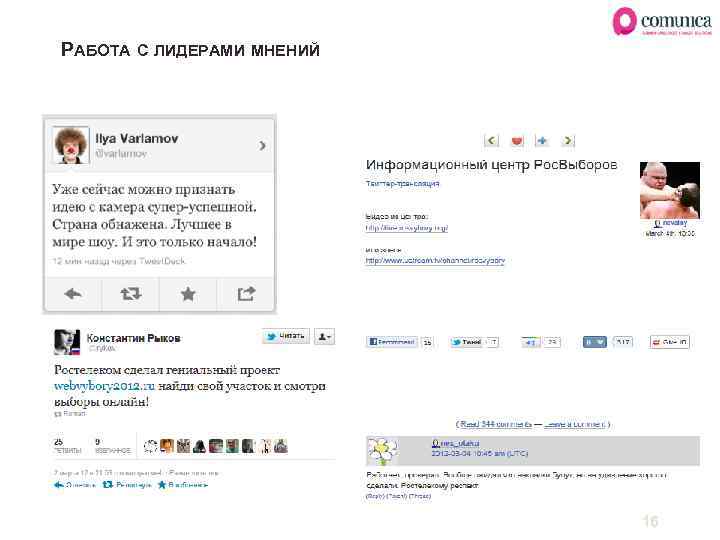Image resolution: width=720 pixels, height=540 pixels.
Task: Open the Read 344 comments link
Action: click(x=496, y=424)
